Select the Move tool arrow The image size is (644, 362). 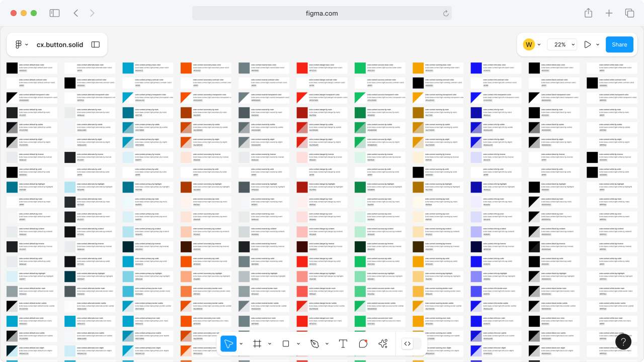(228, 343)
